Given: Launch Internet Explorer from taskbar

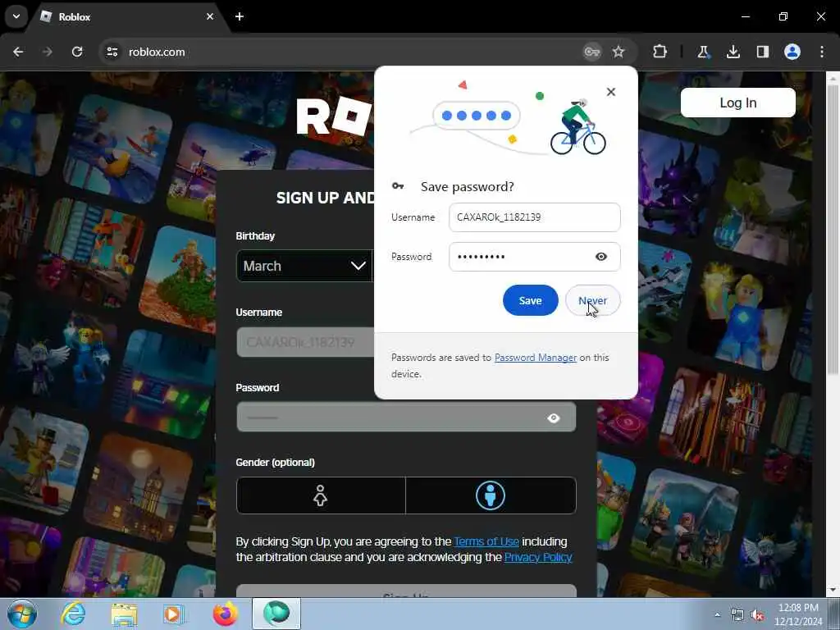Looking at the screenshot, I should [x=73, y=614].
